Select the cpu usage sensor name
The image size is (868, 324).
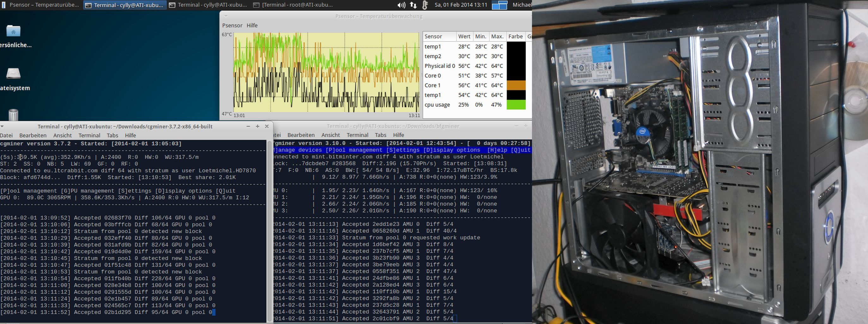tap(437, 105)
